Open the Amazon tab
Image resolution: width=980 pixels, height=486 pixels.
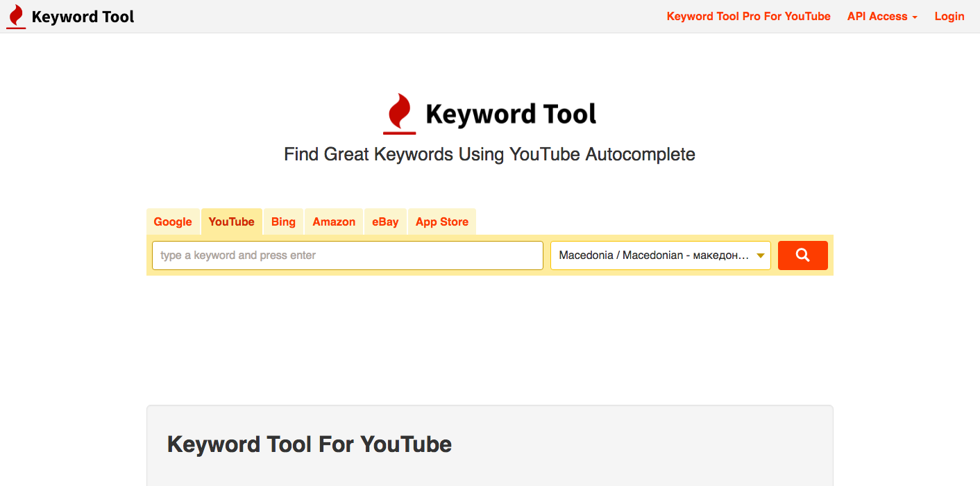[334, 221]
